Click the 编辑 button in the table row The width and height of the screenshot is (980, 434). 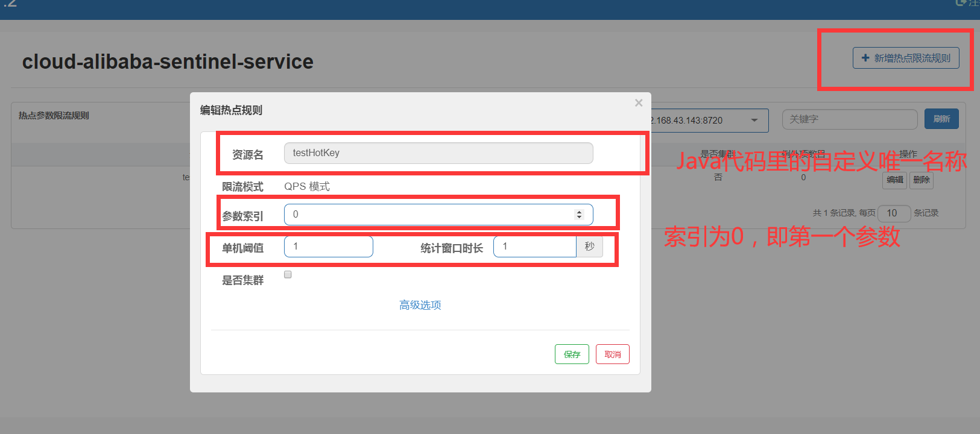click(895, 180)
